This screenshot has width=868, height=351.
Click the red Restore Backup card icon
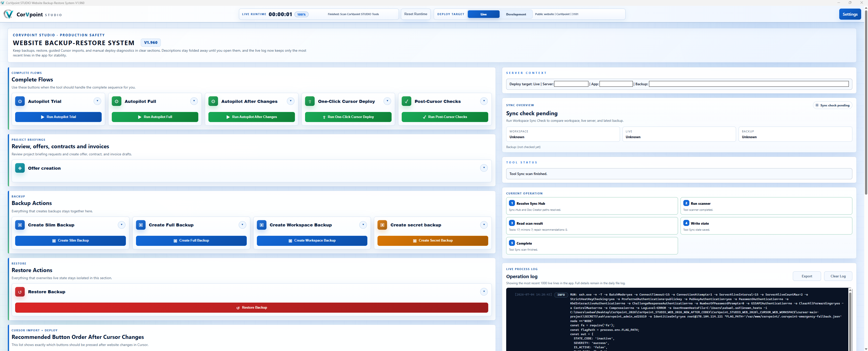(20, 292)
